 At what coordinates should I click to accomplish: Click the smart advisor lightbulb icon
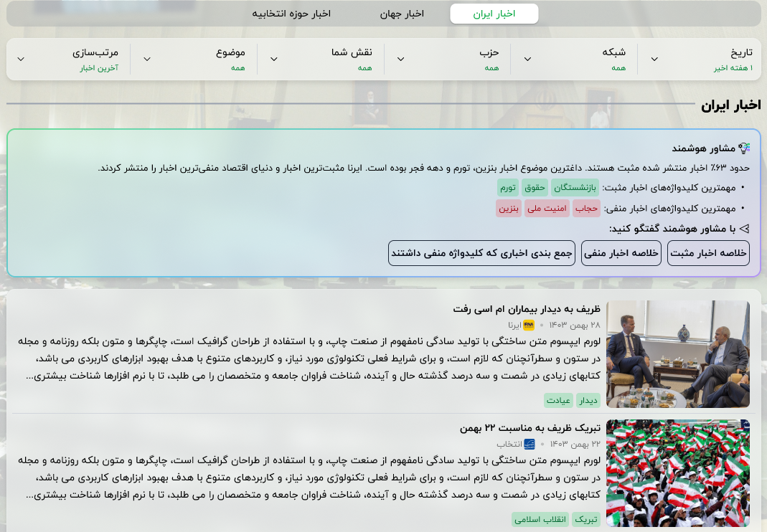point(744,148)
